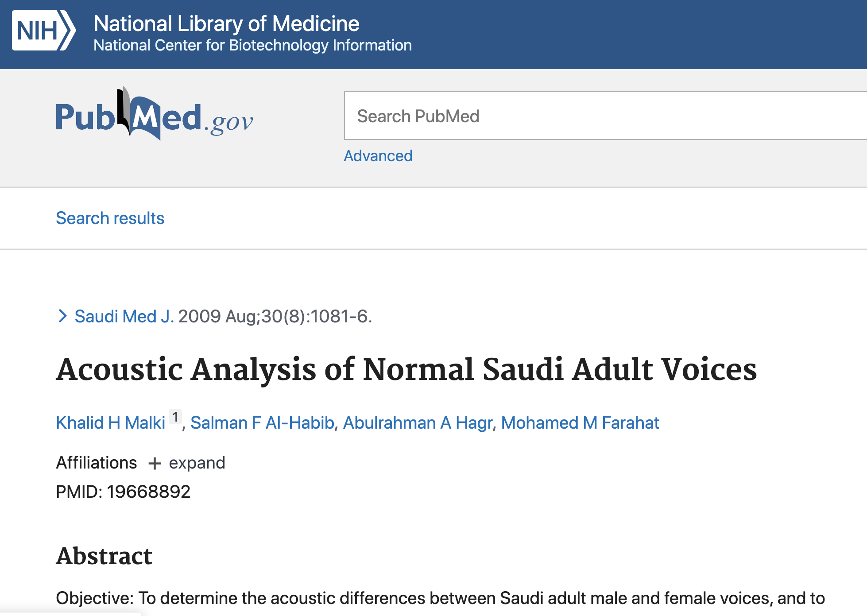The image size is (867, 616).
Task: Click the plus icon beside Affiliations
Action: click(x=155, y=463)
